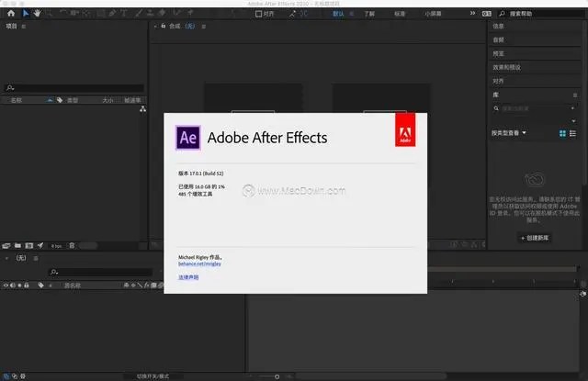Open the 项目 panel menu
Viewport: 588px width, 381px height.
click(x=24, y=27)
